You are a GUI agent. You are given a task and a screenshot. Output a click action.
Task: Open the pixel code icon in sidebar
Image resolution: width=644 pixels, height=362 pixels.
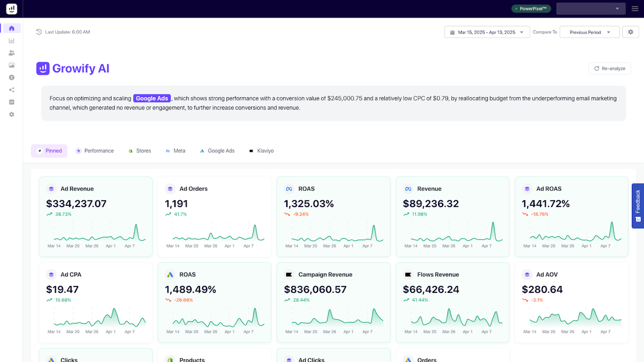pyautogui.click(x=11, y=102)
